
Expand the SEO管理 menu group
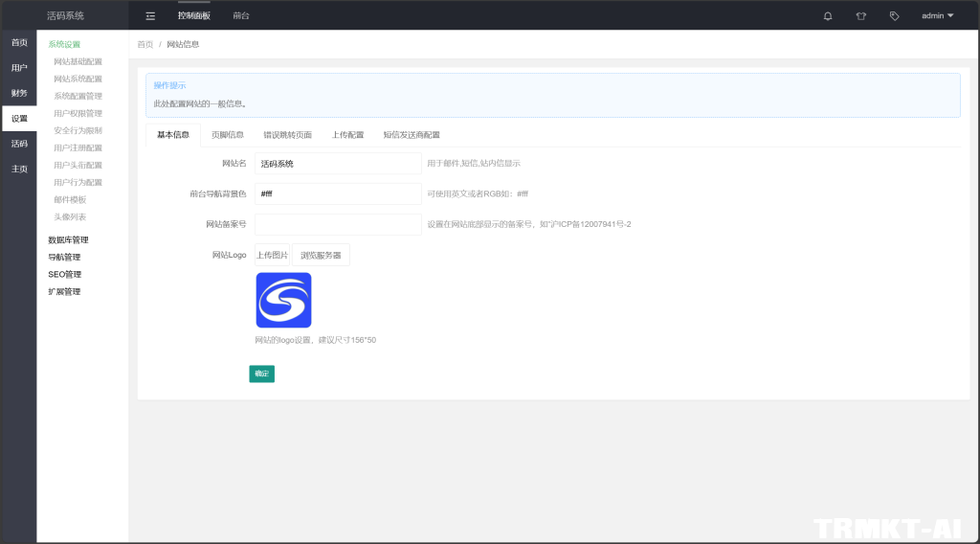pyautogui.click(x=64, y=275)
